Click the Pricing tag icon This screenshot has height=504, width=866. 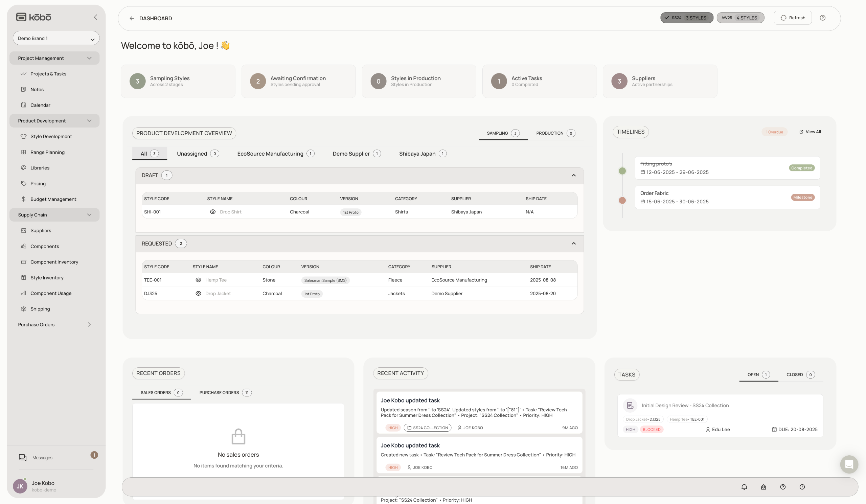coord(23,183)
